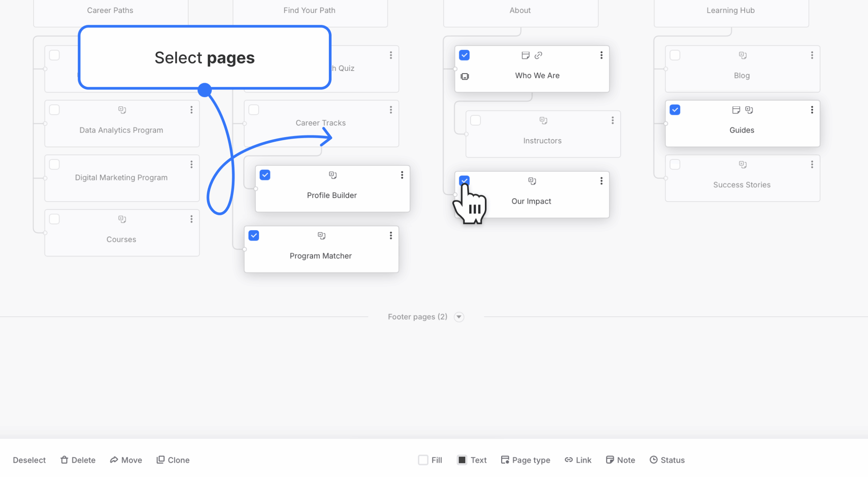
Task: Open the Courses three-dot menu
Action: pyautogui.click(x=191, y=219)
